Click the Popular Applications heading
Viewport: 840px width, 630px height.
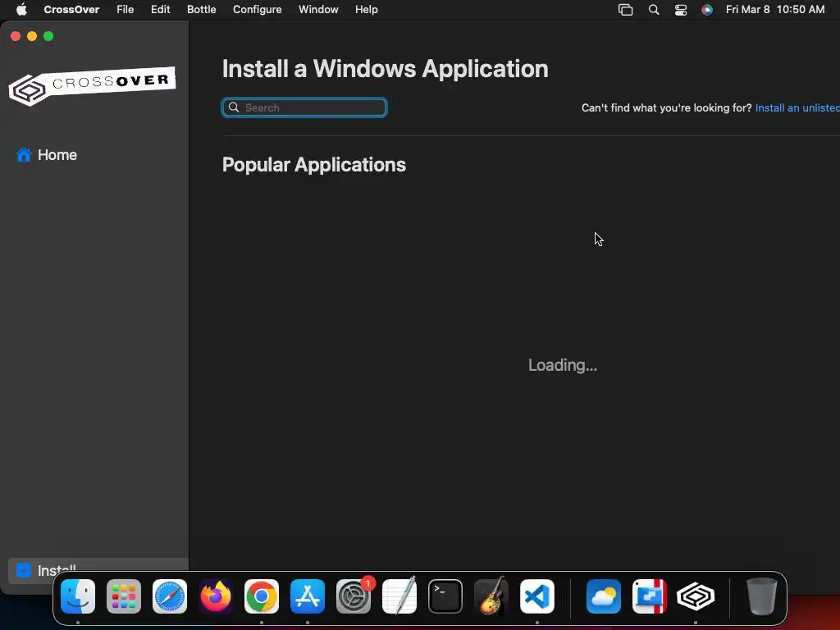click(314, 165)
